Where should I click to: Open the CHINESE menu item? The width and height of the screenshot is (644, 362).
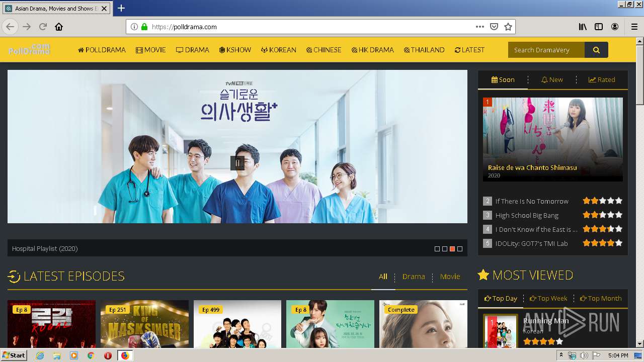point(324,50)
